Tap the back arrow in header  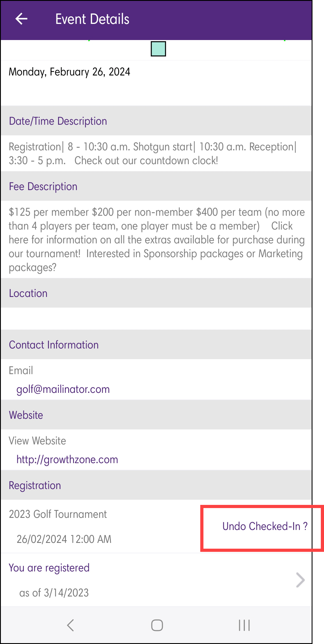pos(21,19)
